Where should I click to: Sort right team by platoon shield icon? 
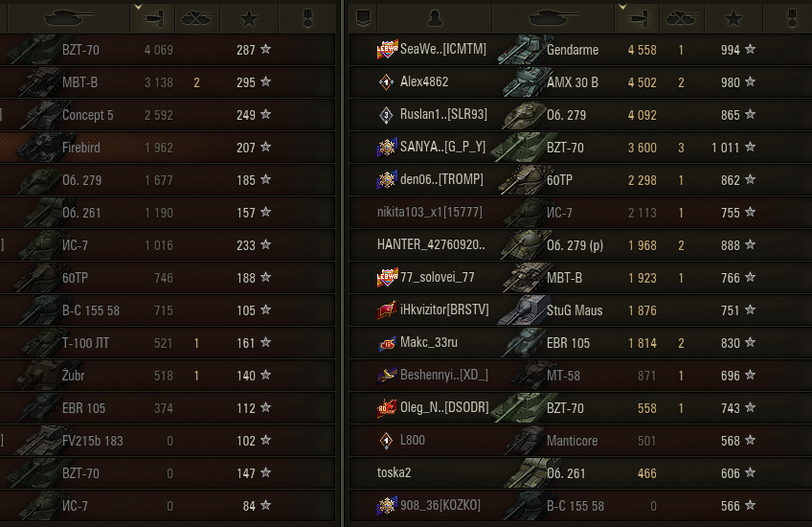[364, 18]
